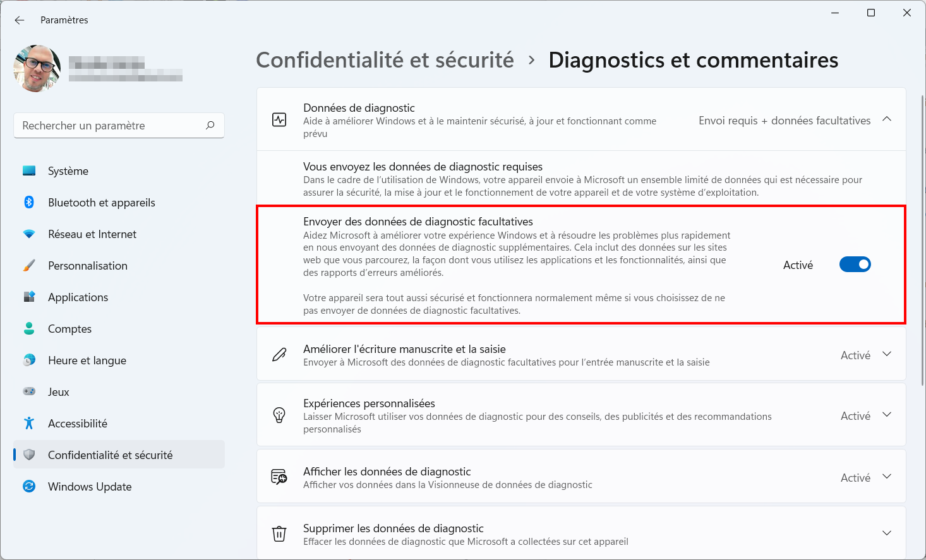Screen dimensions: 926x560
Task: Click the Rechercher un paramètre search field
Action: [119, 126]
